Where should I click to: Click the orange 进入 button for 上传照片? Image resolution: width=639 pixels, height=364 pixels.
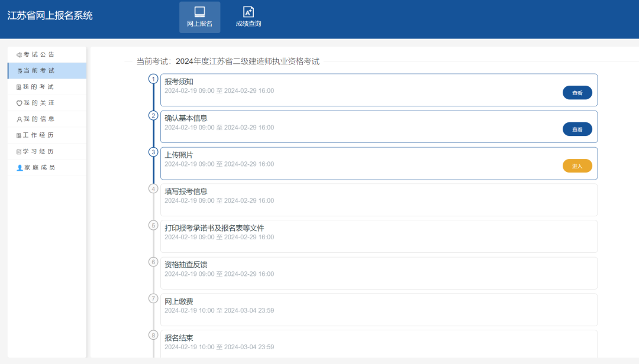point(577,165)
